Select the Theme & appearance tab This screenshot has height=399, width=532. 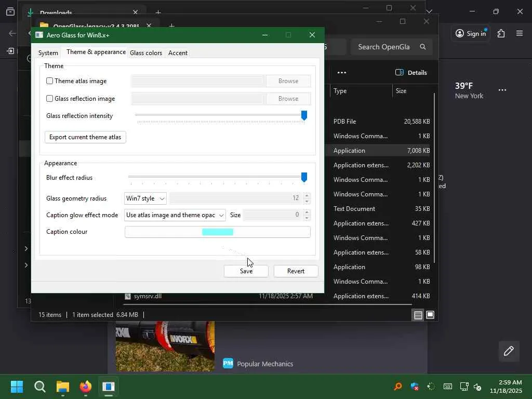click(x=96, y=52)
